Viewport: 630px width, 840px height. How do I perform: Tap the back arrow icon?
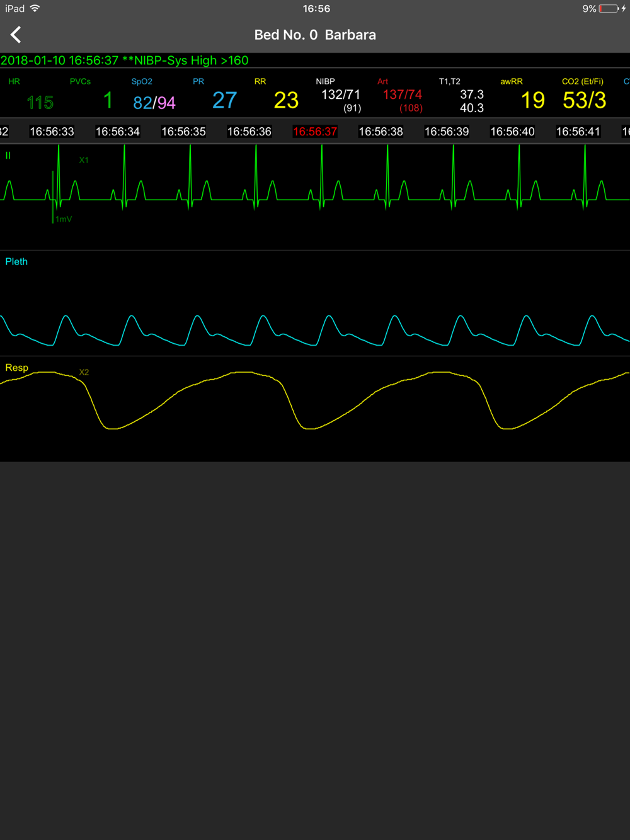tap(16, 35)
